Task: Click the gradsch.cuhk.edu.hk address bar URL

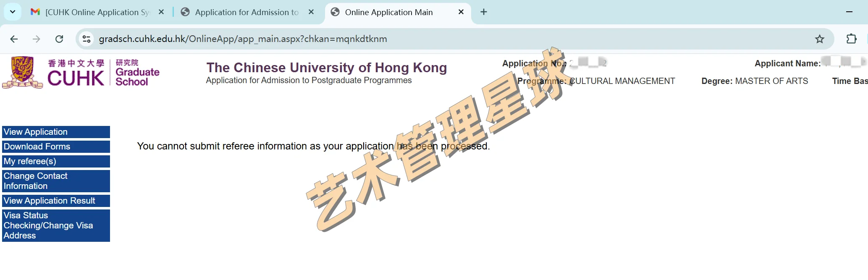Action: [243, 39]
